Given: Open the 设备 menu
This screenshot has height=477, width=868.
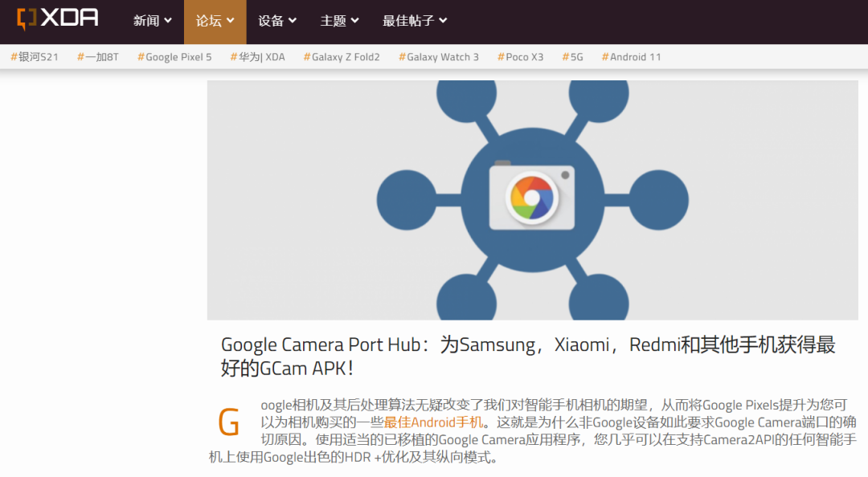Looking at the screenshot, I should pos(276,21).
